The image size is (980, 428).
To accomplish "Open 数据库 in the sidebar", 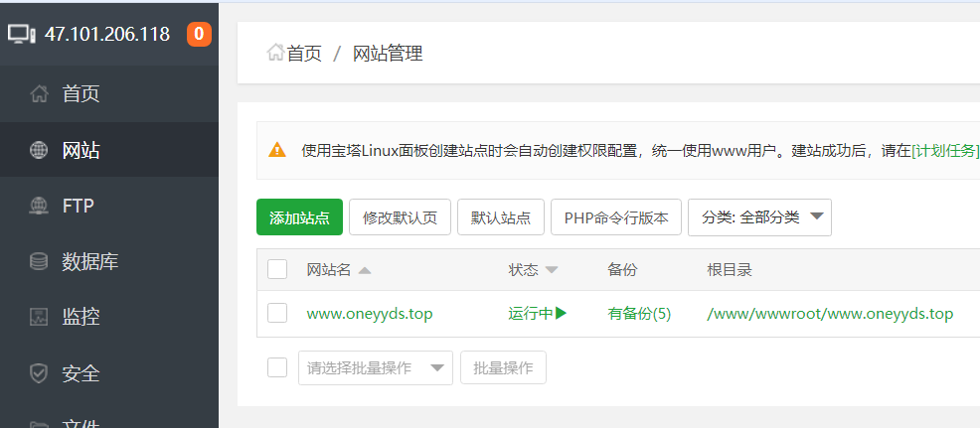I will pos(109,261).
